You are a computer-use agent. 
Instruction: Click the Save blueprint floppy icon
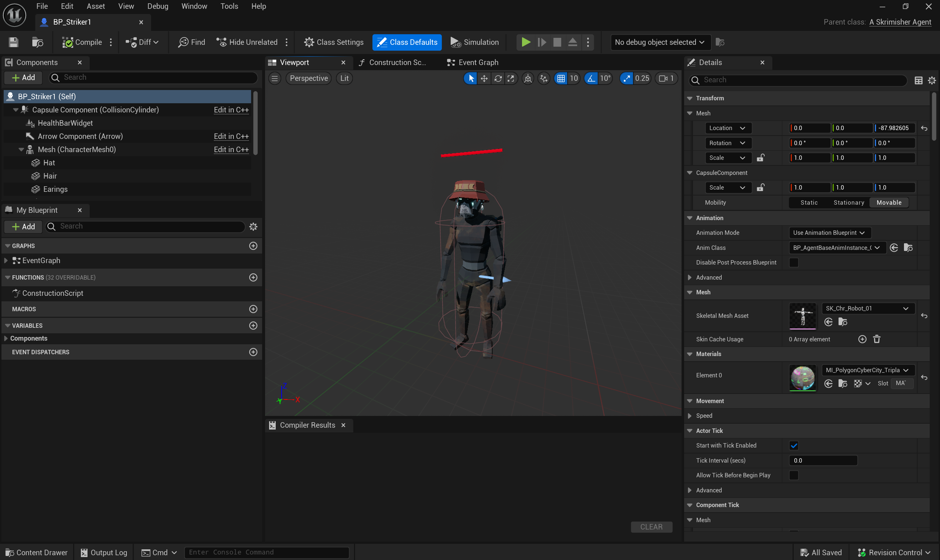point(14,42)
